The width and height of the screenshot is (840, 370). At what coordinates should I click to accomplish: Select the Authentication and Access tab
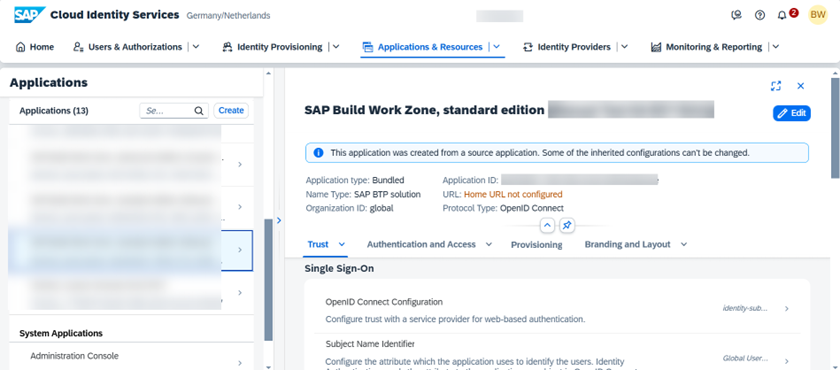tap(421, 244)
